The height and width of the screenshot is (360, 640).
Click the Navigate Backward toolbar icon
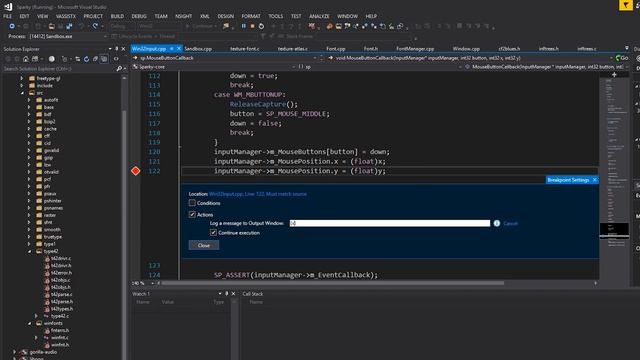[12, 26]
